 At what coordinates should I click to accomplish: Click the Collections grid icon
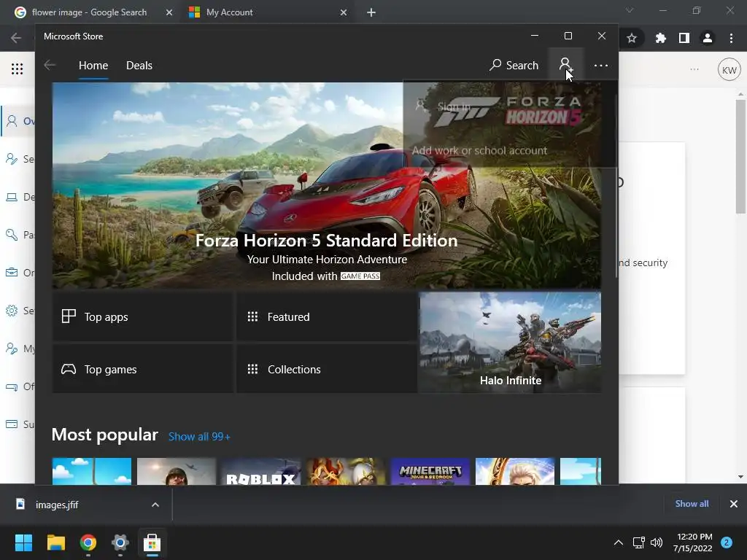pos(252,369)
